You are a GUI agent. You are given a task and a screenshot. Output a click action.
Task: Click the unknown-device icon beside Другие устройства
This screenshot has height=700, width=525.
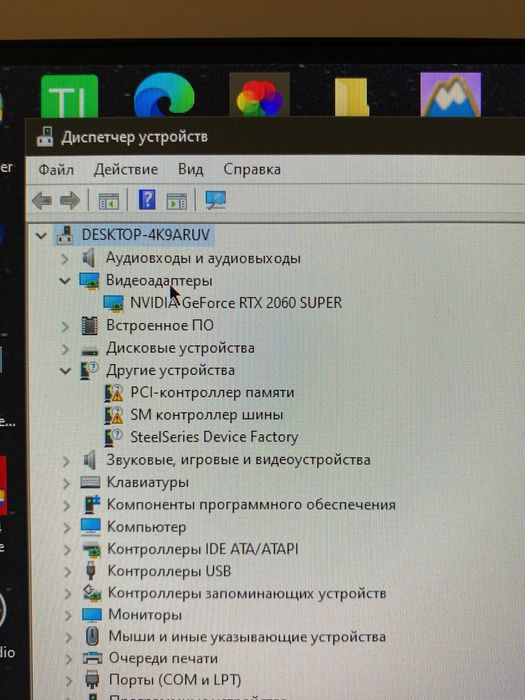click(89, 371)
